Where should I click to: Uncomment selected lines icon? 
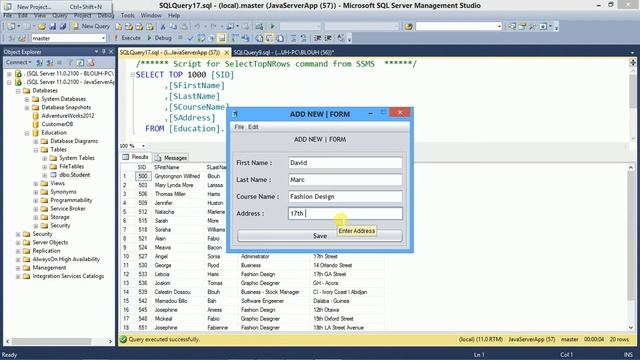(x=303, y=38)
